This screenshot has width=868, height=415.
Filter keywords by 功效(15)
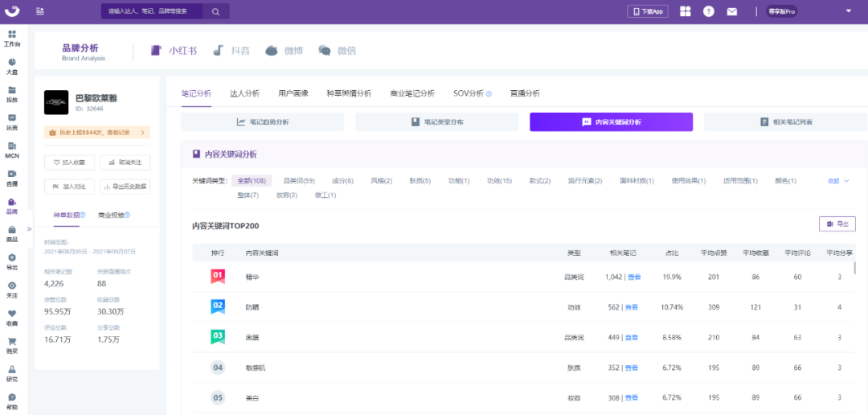[499, 181]
